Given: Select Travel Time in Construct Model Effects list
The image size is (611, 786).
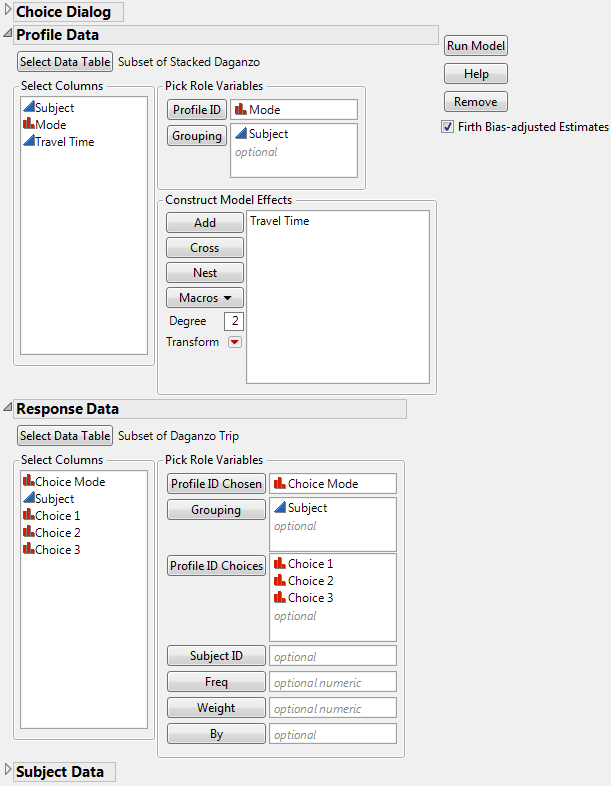Looking at the screenshot, I should [x=280, y=221].
